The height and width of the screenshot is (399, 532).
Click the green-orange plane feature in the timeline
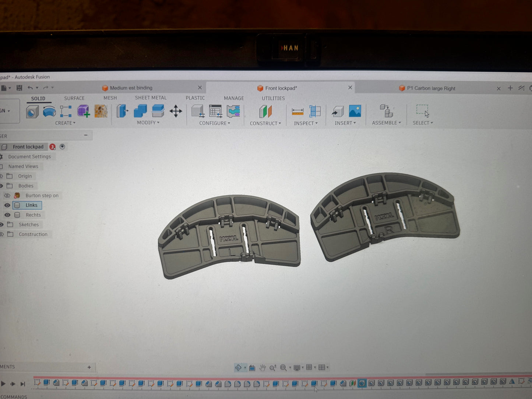[352, 383]
